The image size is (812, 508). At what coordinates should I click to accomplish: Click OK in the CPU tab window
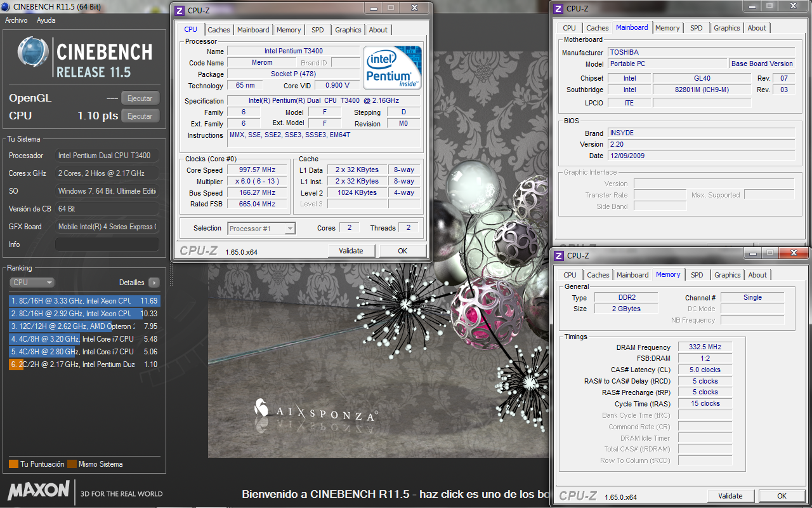click(x=402, y=251)
